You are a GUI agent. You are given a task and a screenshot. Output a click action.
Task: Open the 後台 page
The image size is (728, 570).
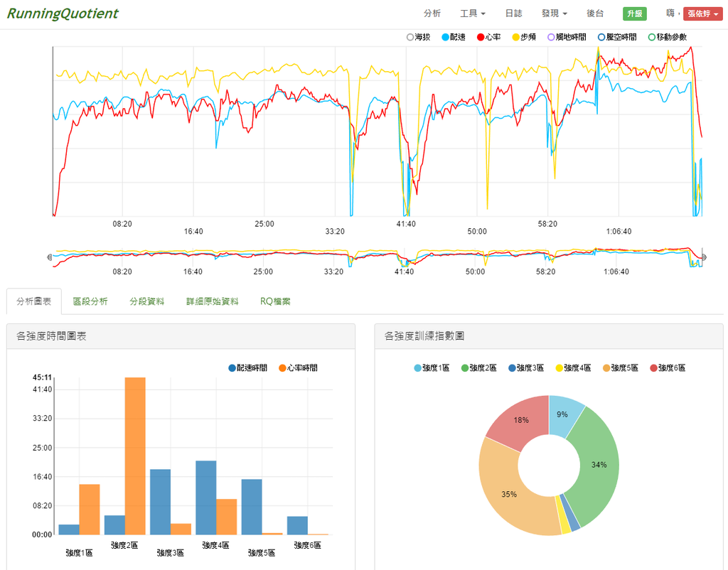pos(595,14)
